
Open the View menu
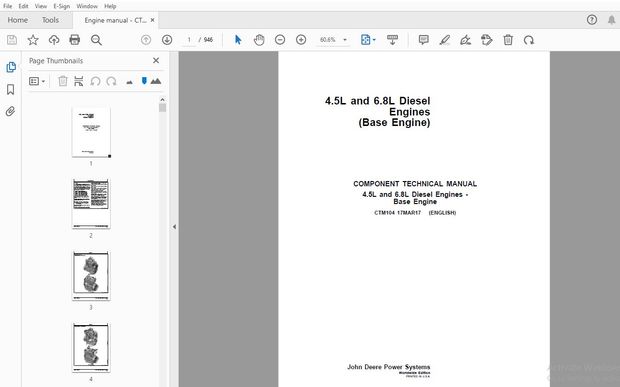coord(41,6)
